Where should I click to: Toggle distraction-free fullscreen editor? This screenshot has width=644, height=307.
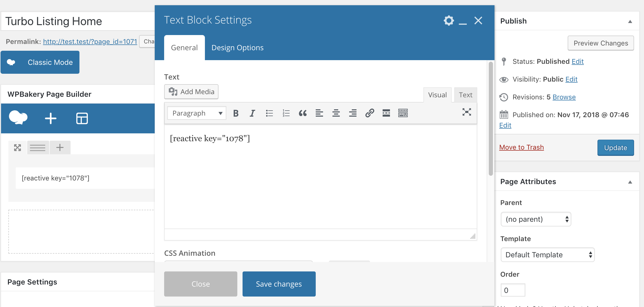click(x=467, y=112)
